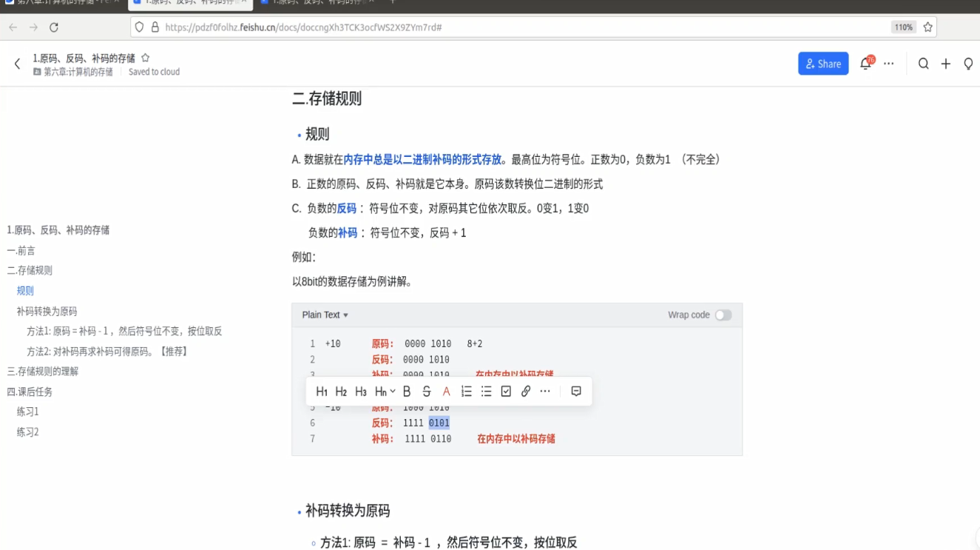Convert to a to-do checkbox item
This screenshot has width=980, height=550.
[x=506, y=391]
